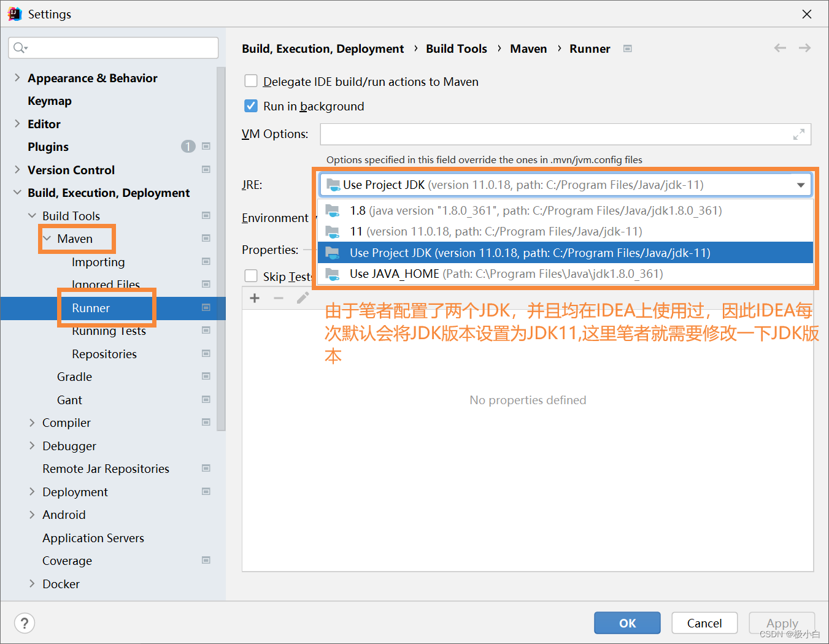Expand the Version Control section
Image resolution: width=829 pixels, height=644 pixels.
click(x=17, y=169)
